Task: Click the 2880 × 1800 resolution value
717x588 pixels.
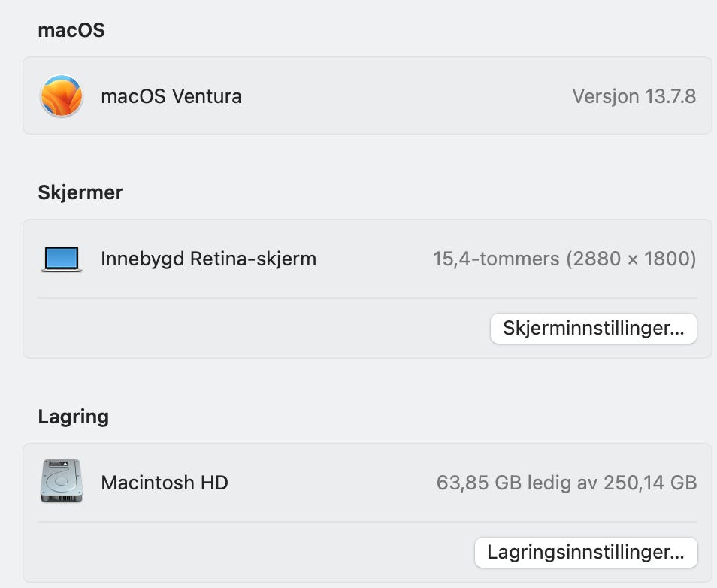Action: pyautogui.click(x=631, y=259)
